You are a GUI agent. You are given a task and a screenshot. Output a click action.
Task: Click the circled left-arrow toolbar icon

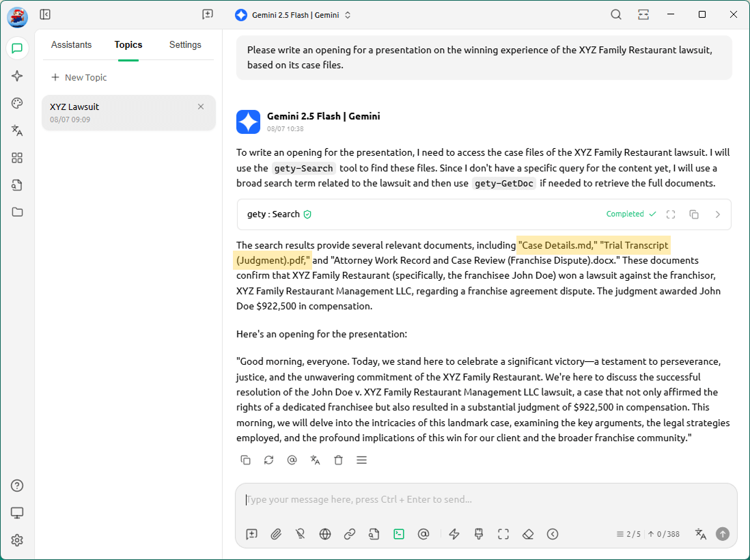[553, 534]
